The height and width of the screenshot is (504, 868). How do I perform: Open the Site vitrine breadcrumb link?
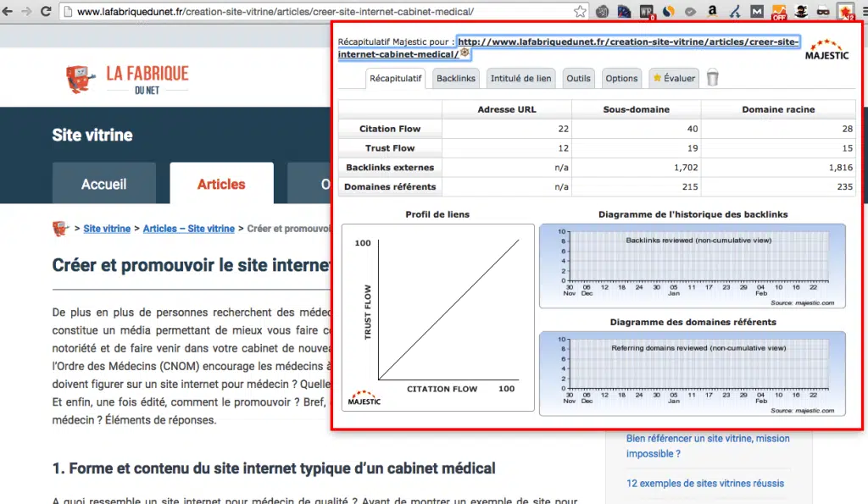pos(107,229)
